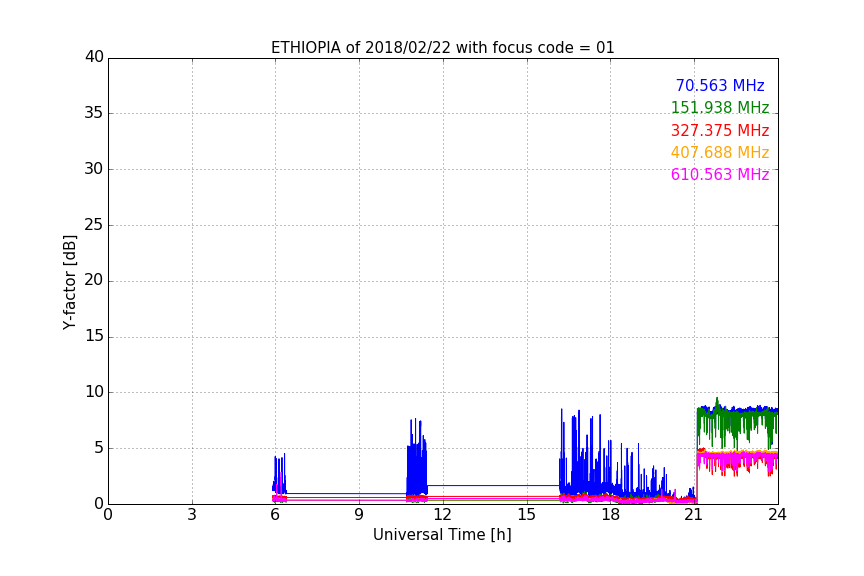Screen dimensions: 864x576
Task: Click the 'Universal Time [h]' axis label
Action: tap(442, 535)
